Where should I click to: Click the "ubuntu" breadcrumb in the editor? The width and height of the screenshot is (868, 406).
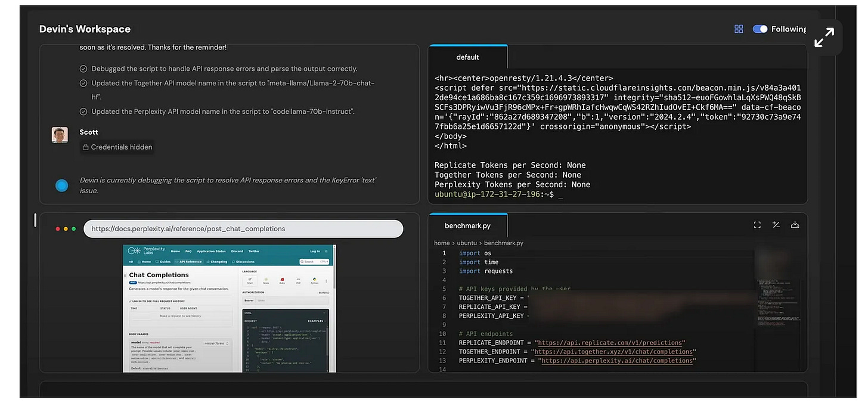(467, 243)
